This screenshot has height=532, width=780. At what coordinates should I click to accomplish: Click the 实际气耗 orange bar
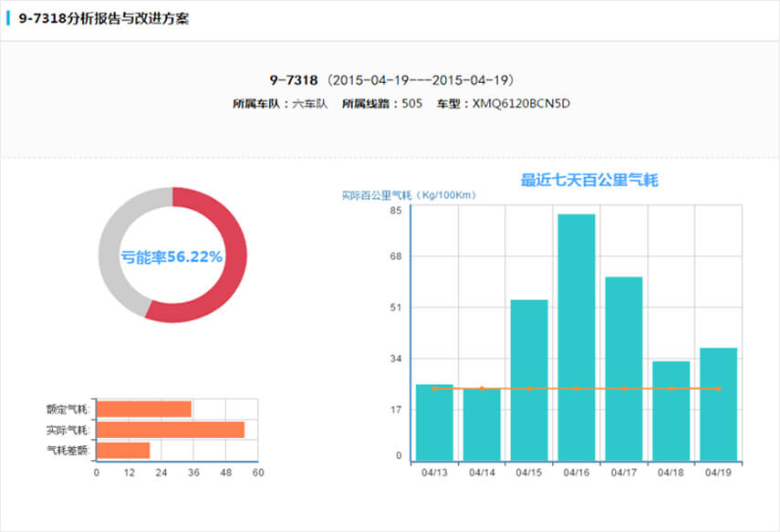coord(171,430)
